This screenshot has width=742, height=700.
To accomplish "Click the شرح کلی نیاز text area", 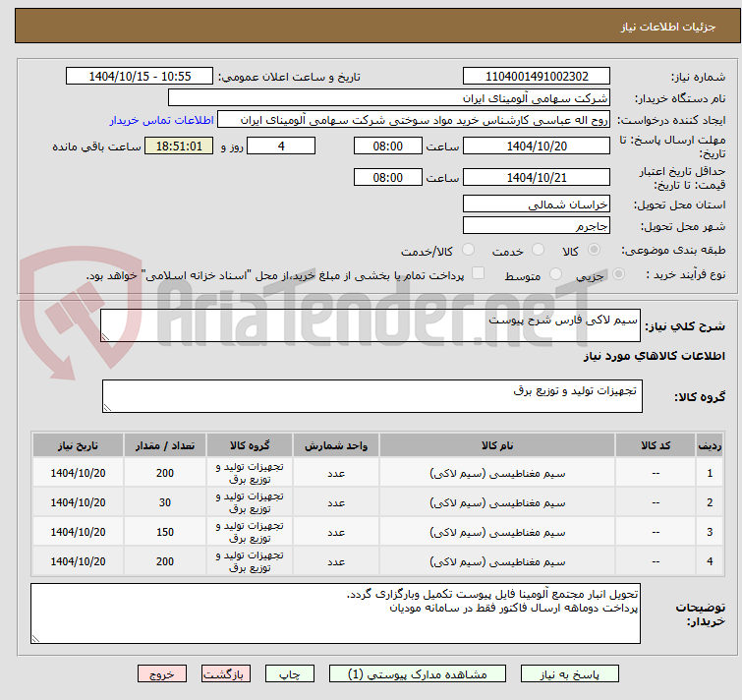I will [x=371, y=325].
